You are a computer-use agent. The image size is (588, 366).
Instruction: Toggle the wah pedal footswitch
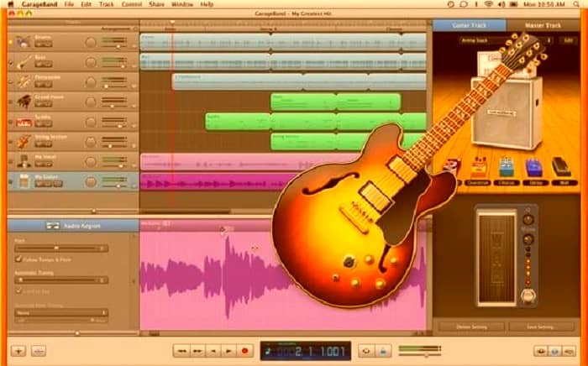coord(528,296)
